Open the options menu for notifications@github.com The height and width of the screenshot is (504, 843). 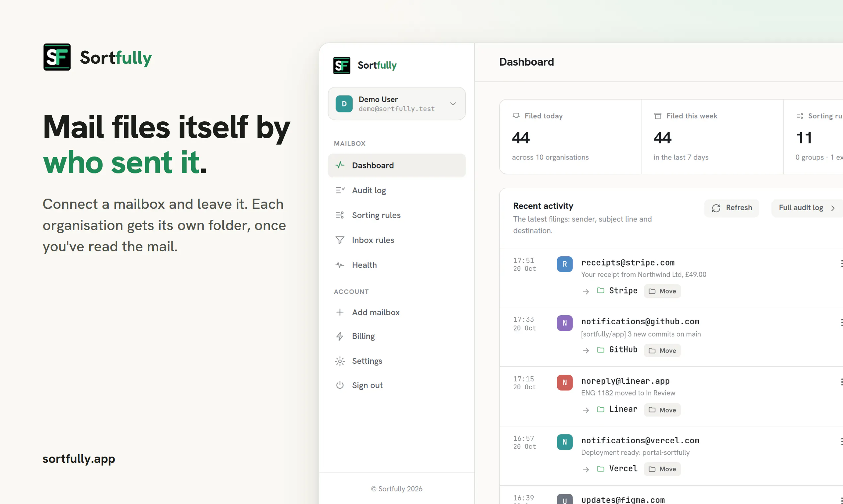tap(841, 323)
